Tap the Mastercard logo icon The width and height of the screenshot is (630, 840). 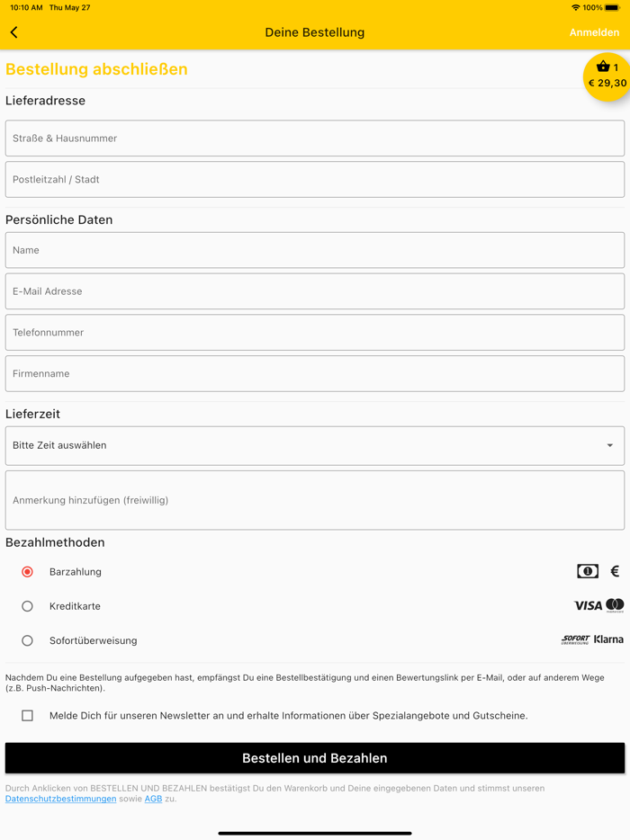point(616,605)
